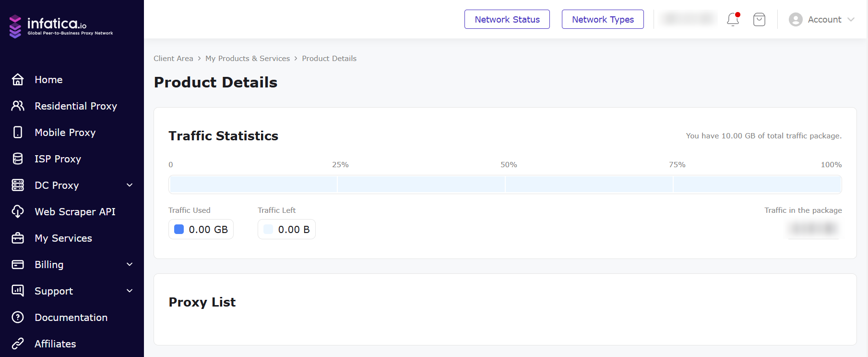Click the Support chat icon

(x=18, y=290)
